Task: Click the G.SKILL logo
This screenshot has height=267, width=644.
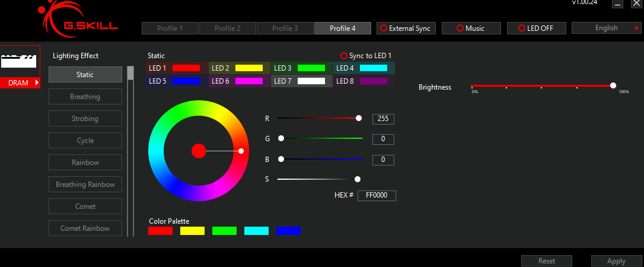Action: click(x=77, y=20)
